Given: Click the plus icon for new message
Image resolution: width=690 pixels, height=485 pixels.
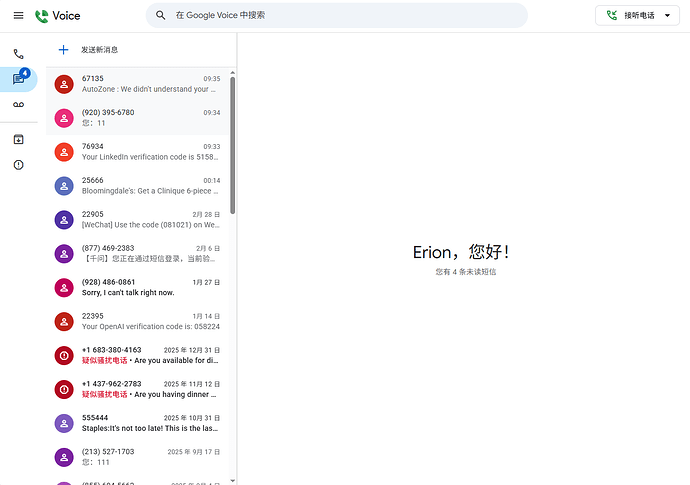Looking at the screenshot, I should click(63, 50).
